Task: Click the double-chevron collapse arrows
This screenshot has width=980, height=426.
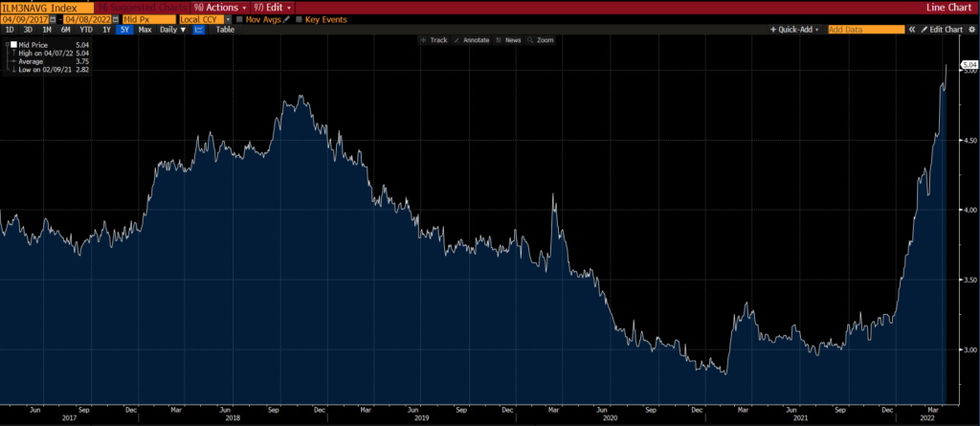Action: (910, 30)
